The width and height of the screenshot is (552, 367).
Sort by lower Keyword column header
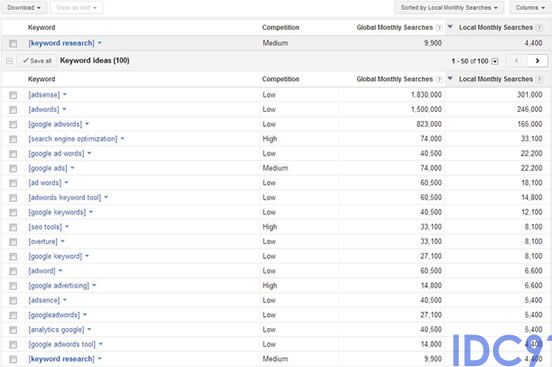coord(42,79)
